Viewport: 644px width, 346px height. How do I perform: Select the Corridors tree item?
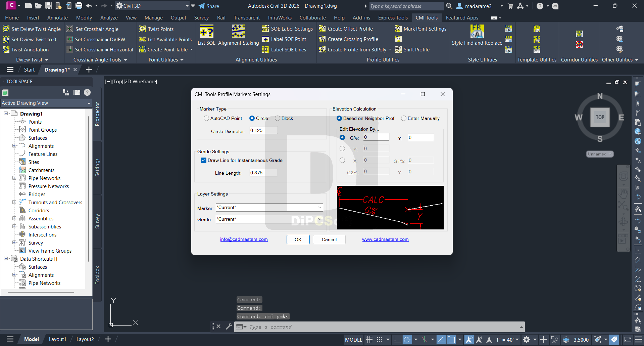click(x=39, y=211)
